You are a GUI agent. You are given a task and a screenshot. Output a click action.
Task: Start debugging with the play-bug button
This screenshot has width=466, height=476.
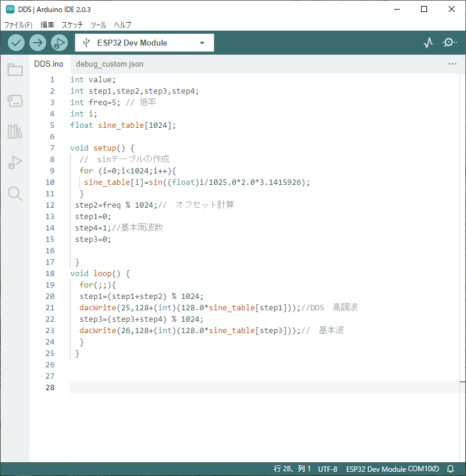pos(59,43)
